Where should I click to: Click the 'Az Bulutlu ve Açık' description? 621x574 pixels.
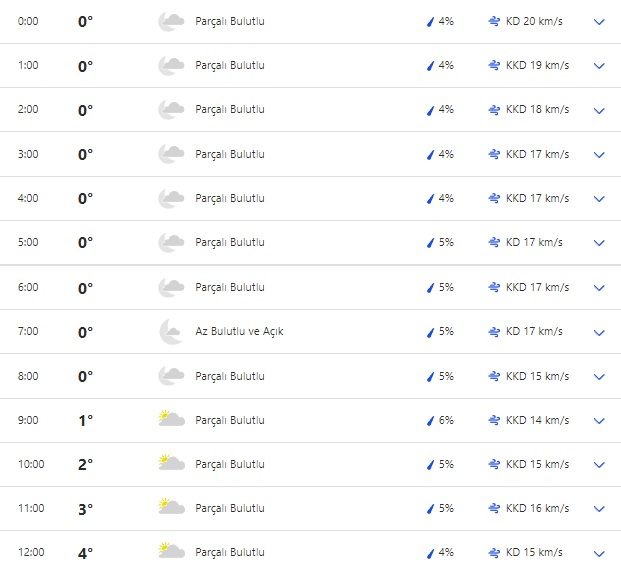tap(239, 332)
